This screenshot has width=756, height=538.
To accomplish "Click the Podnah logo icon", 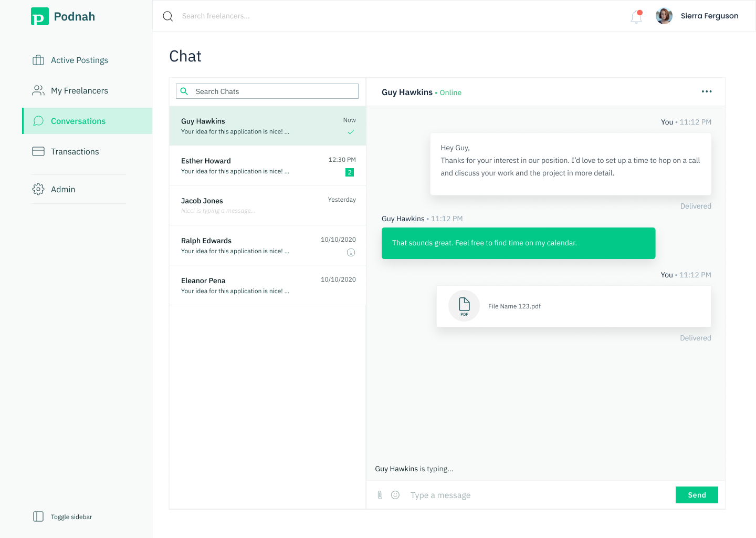I will click(x=40, y=16).
